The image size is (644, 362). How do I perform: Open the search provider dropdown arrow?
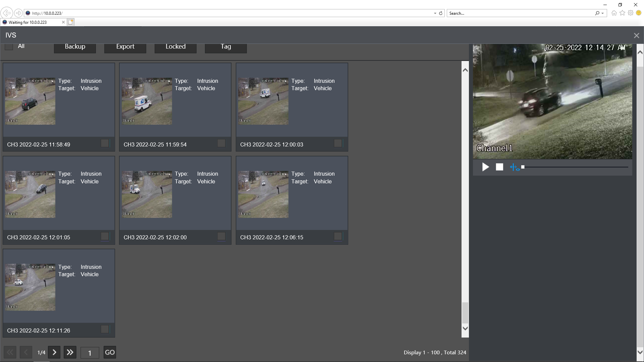click(x=603, y=13)
